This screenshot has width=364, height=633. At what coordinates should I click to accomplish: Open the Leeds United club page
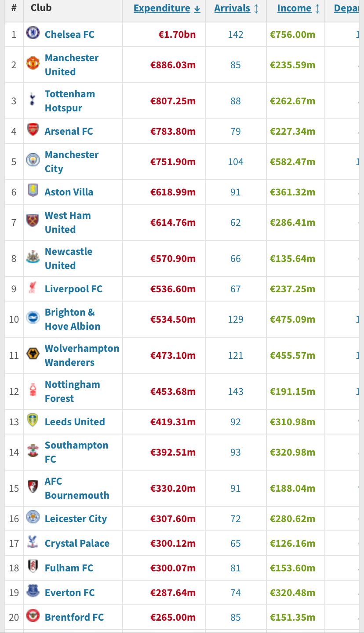[75, 422]
